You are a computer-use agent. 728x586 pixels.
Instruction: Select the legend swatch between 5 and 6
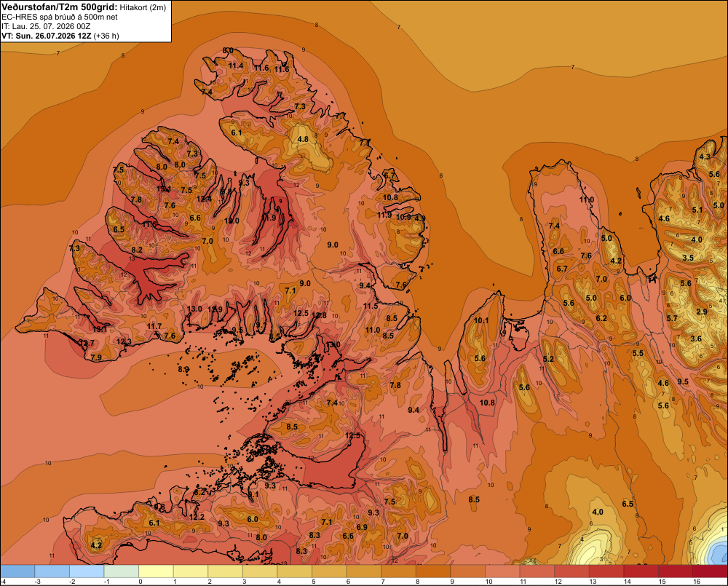[x=329, y=571]
